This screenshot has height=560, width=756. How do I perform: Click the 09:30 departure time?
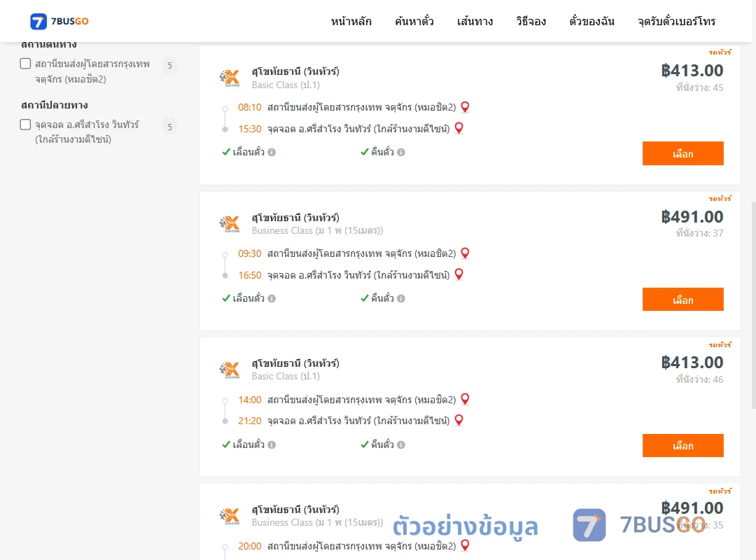250,253
